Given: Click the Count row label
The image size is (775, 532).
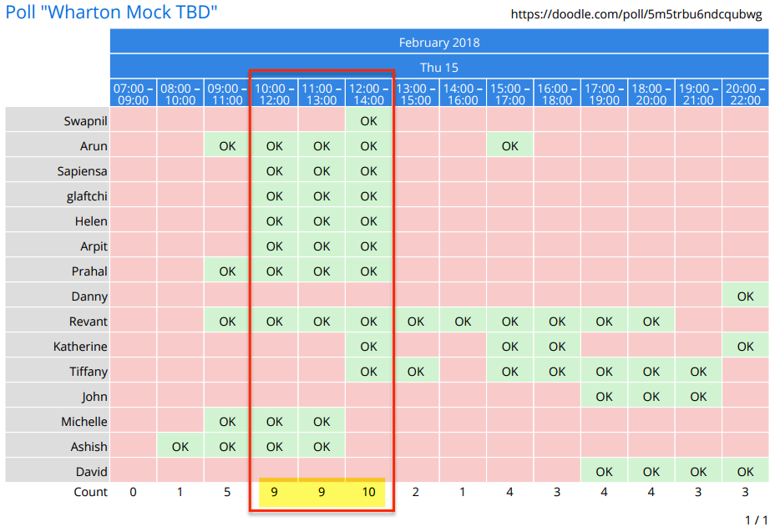Looking at the screenshot, I should (90, 493).
